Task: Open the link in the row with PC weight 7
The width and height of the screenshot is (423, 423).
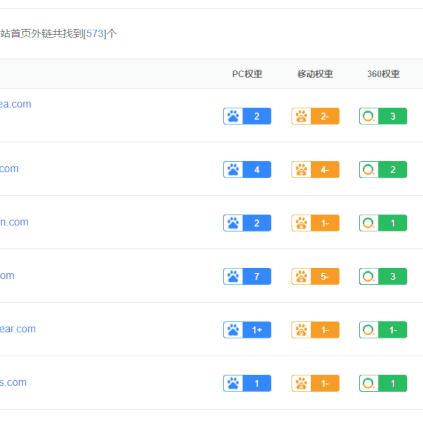Action: (x=7, y=275)
